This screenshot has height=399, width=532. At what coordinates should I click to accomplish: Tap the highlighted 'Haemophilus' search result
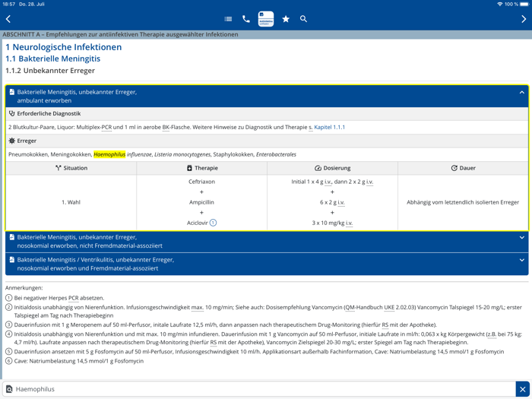click(x=109, y=154)
